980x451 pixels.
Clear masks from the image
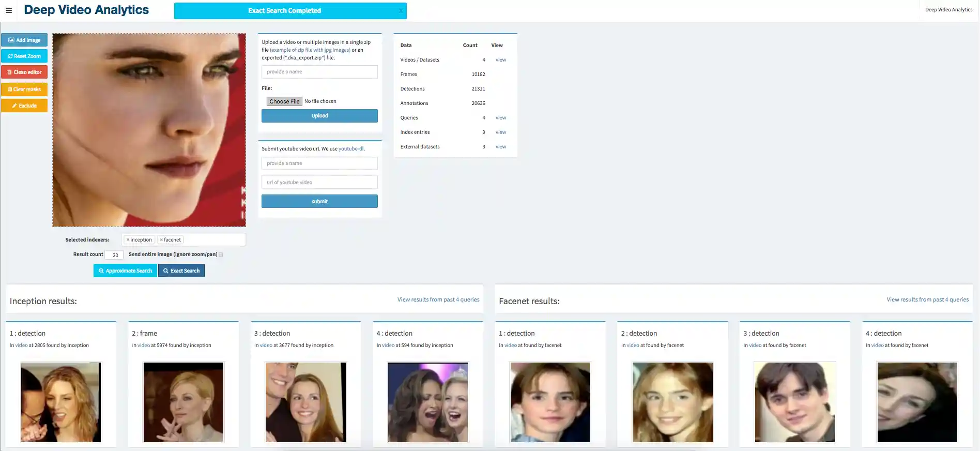click(x=24, y=89)
